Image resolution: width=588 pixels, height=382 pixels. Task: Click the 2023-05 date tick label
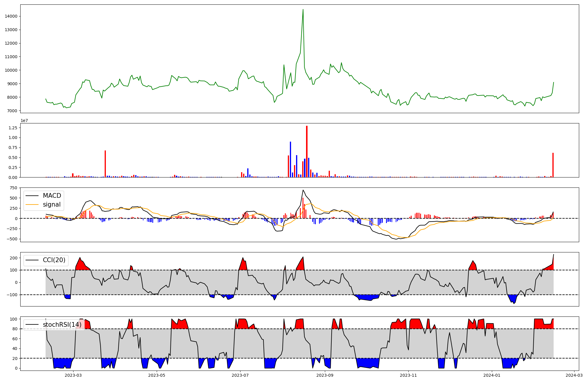(x=157, y=375)
